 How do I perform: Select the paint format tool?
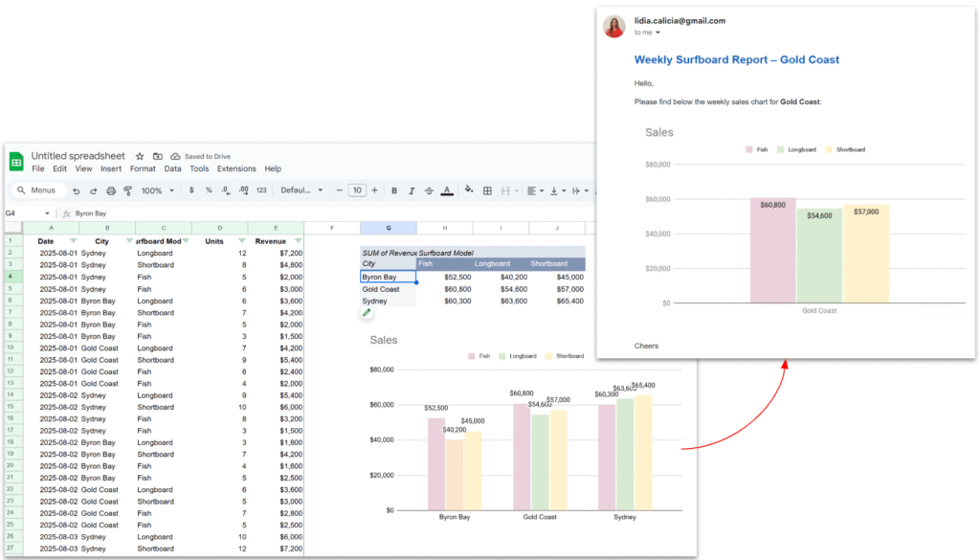coord(127,190)
